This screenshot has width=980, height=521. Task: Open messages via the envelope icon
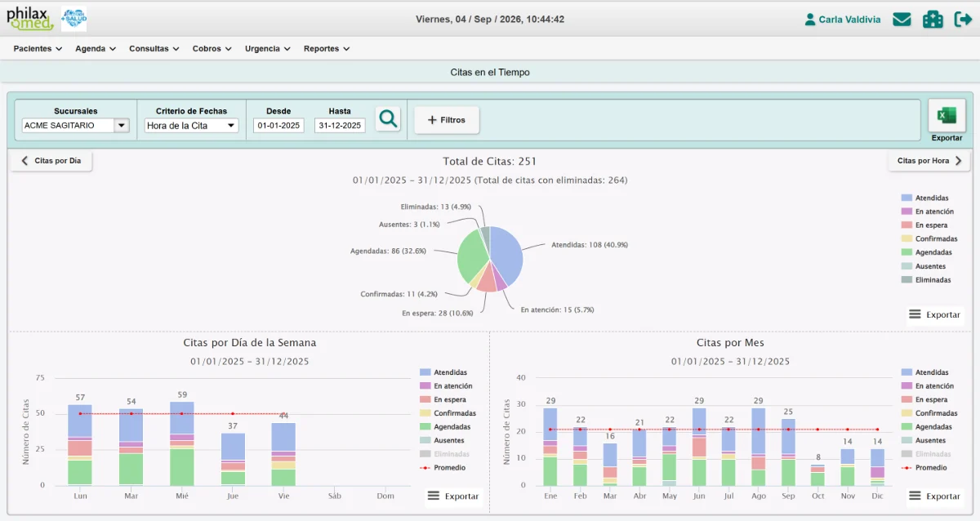[902, 20]
